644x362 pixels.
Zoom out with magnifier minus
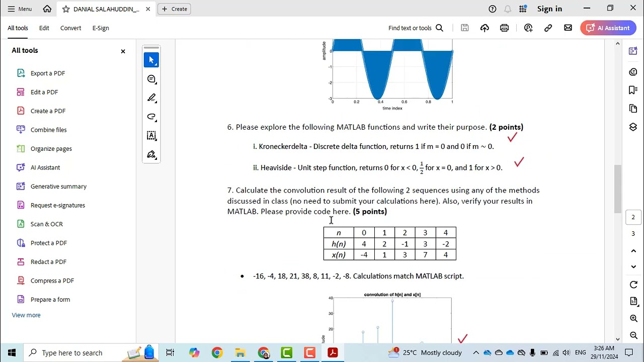(633, 335)
